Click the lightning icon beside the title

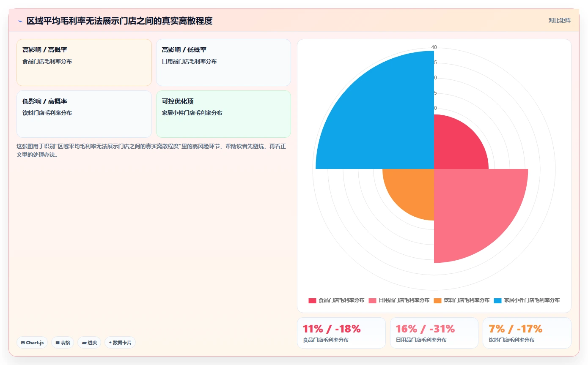click(20, 21)
